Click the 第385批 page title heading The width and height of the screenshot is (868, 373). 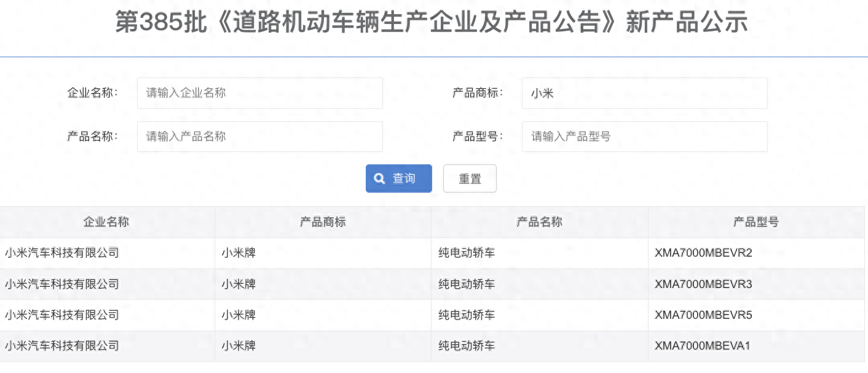432,23
